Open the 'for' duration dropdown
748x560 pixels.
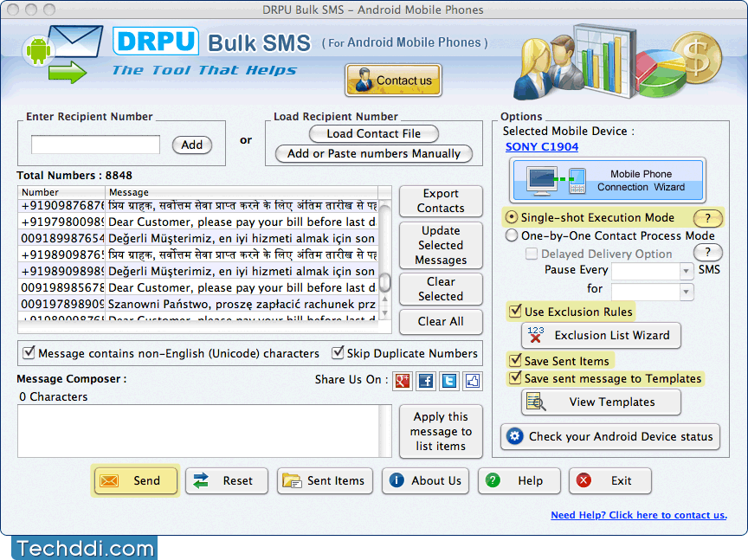(686, 292)
